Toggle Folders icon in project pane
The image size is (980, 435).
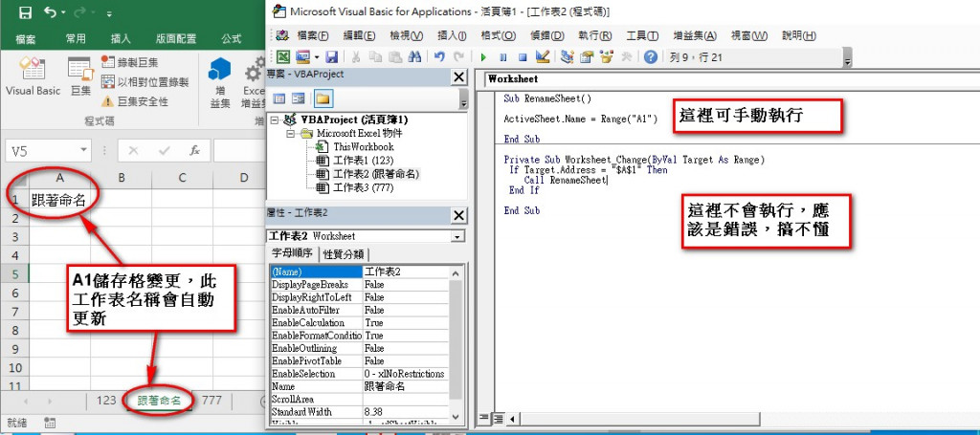323,98
